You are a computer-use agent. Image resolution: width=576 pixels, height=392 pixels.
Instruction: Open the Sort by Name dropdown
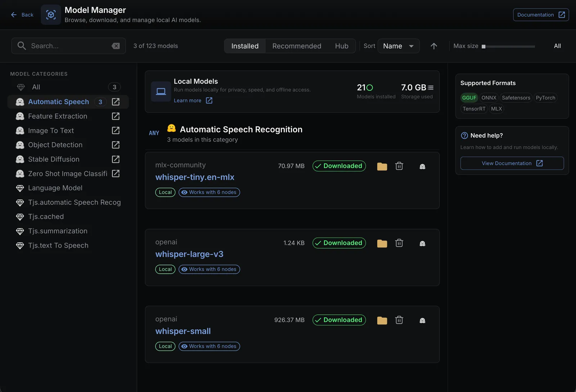coord(399,46)
